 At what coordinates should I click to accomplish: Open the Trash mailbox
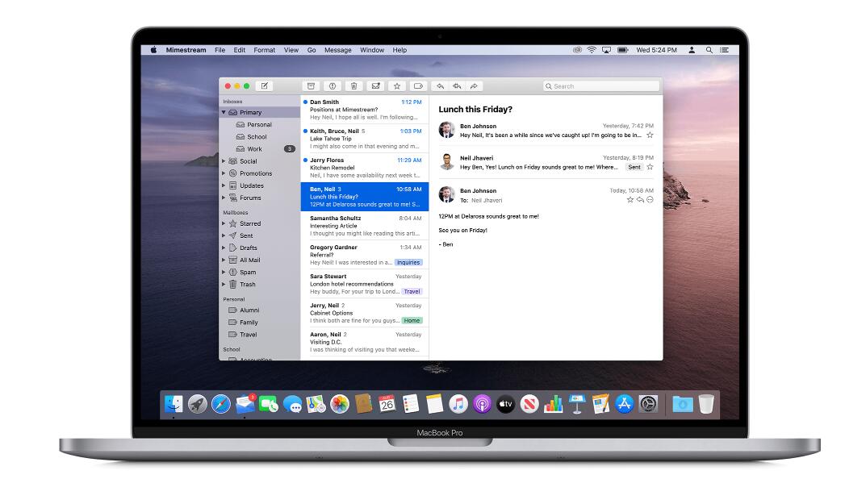260,285
